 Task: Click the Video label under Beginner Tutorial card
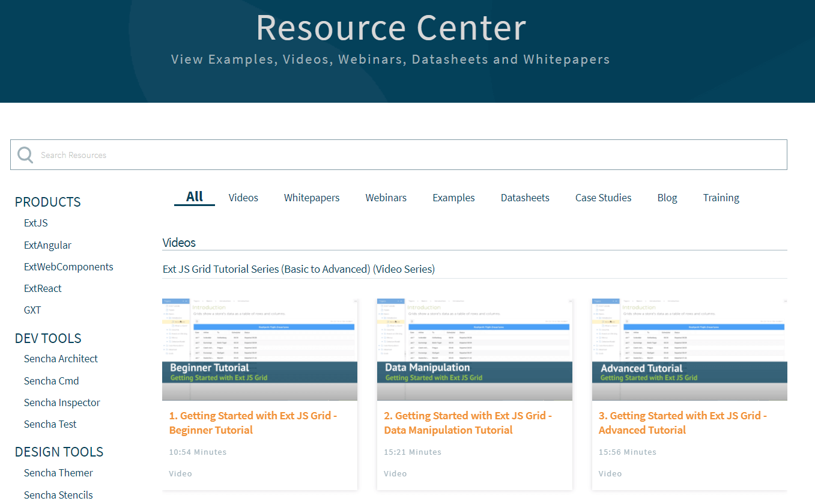click(180, 473)
